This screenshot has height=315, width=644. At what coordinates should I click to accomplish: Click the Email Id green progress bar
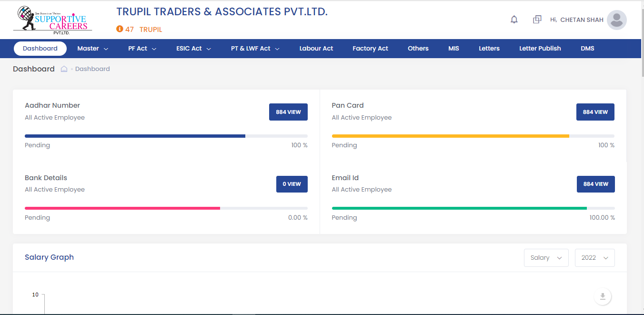(x=459, y=208)
